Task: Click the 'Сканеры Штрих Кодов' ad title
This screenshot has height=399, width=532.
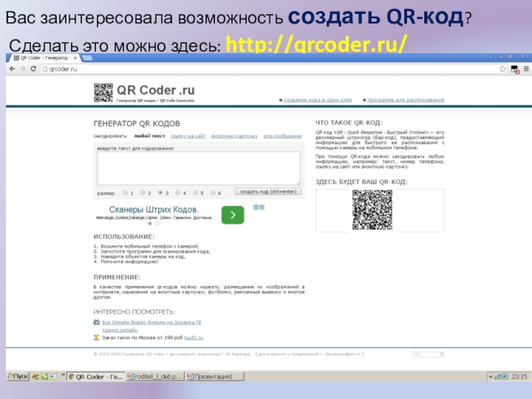Action: (x=154, y=209)
